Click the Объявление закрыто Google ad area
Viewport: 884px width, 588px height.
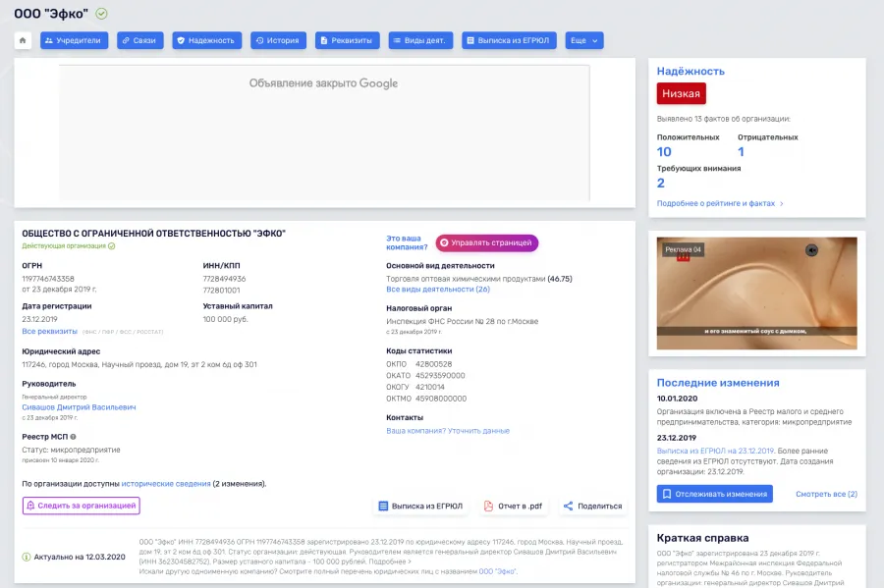324,133
